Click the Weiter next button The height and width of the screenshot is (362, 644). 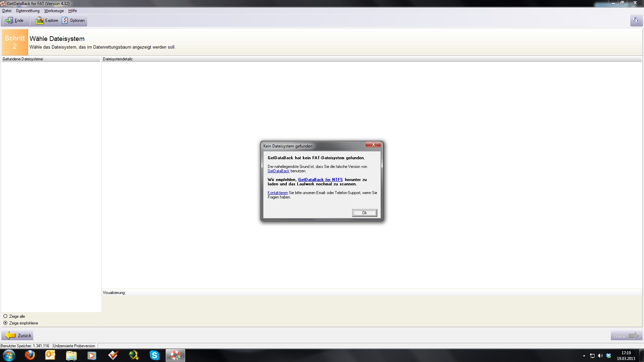pyautogui.click(x=626, y=336)
